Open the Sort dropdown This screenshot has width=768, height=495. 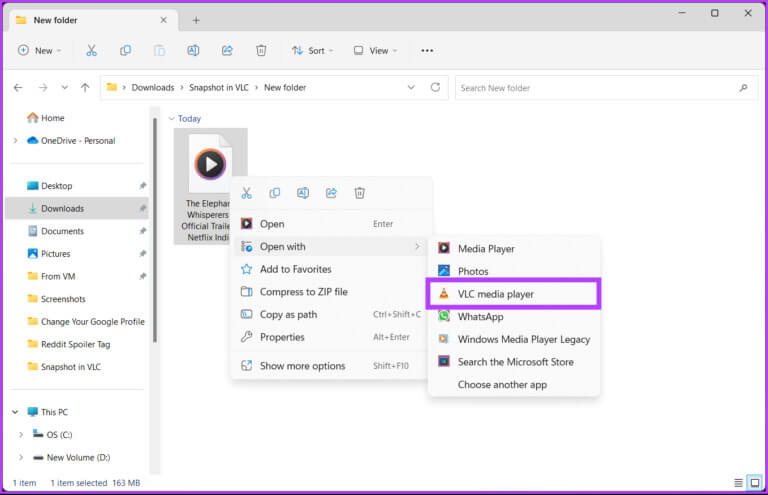[313, 50]
